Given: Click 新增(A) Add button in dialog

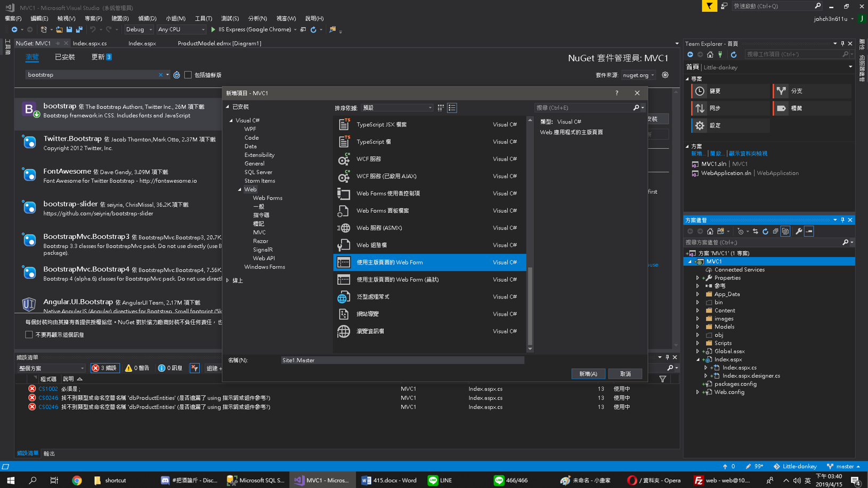Looking at the screenshot, I should 588,374.
